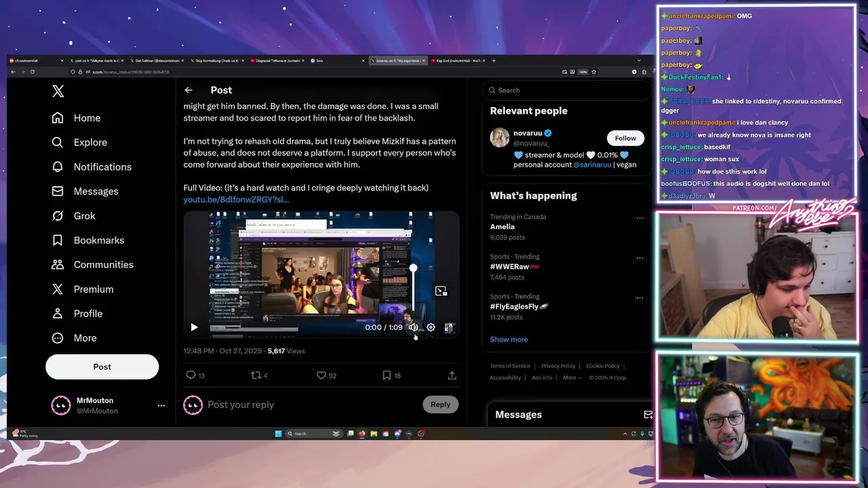
Task: Open Cookie Policy link
Action: 603,366
